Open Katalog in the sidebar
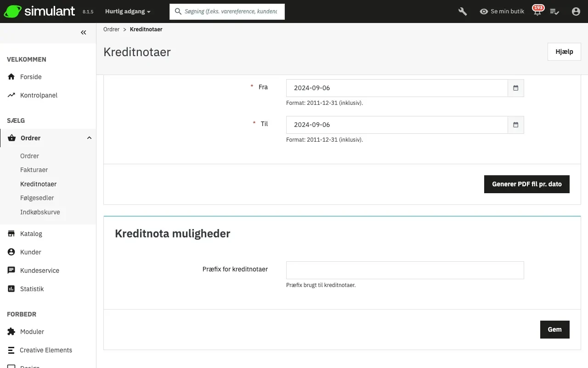The width and height of the screenshot is (588, 368). click(31, 234)
